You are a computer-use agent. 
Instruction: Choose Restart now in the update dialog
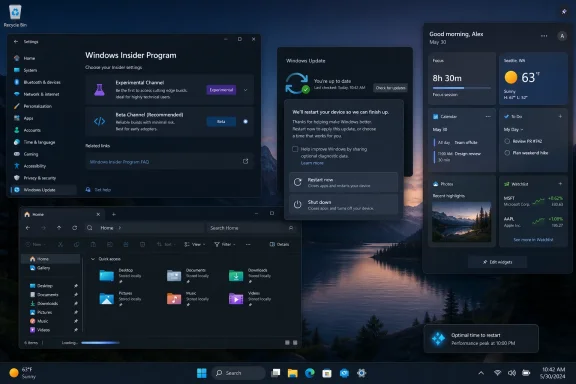(x=343, y=182)
